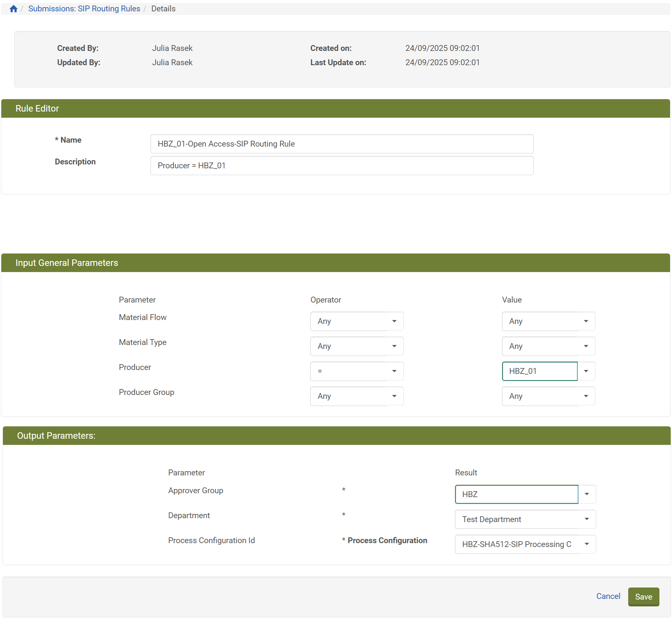Viewport: 672px width, 619px height.
Task: Open the Submissions: SIP Routing Rules breadcrumb link
Action: (84, 8)
